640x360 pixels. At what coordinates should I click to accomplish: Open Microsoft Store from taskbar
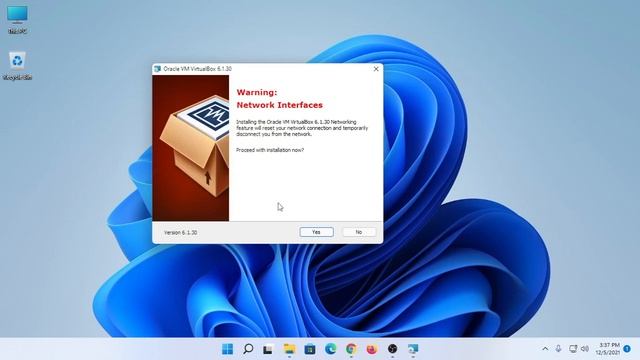pyautogui.click(x=310, y=349)
